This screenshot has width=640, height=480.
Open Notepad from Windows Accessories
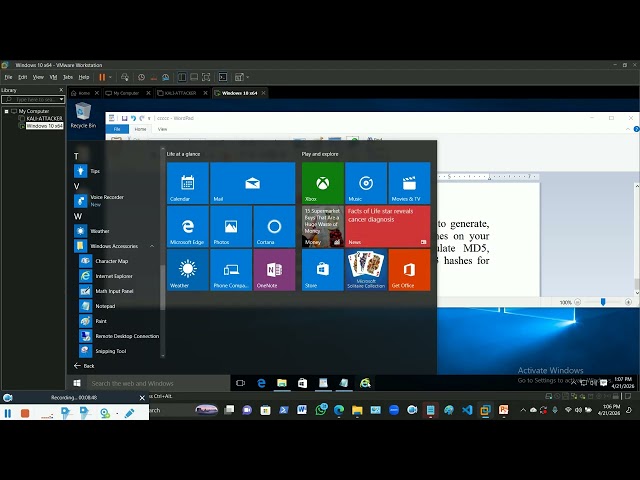pos(118,306)
